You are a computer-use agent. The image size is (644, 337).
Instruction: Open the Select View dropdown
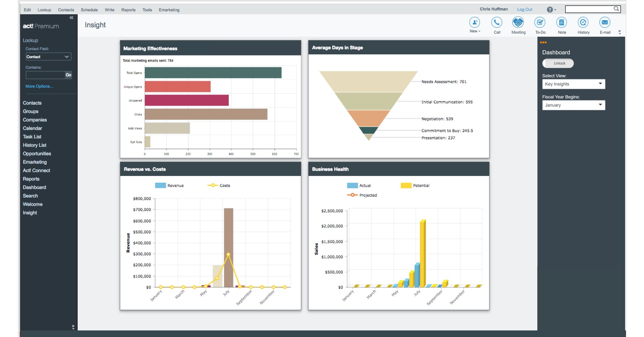tap(573, 84)
